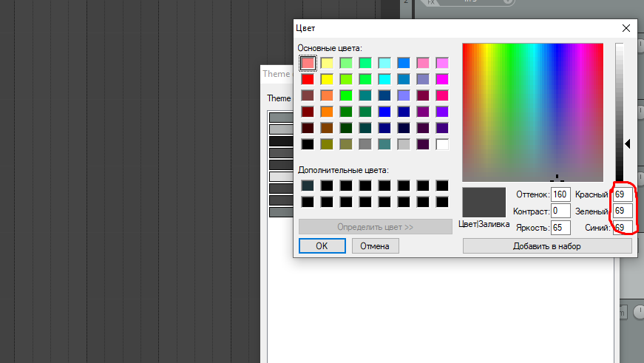Select the chartreuse yellow-green swatch
The width and height of the screenshot is (644, 363).
(346, 79)
